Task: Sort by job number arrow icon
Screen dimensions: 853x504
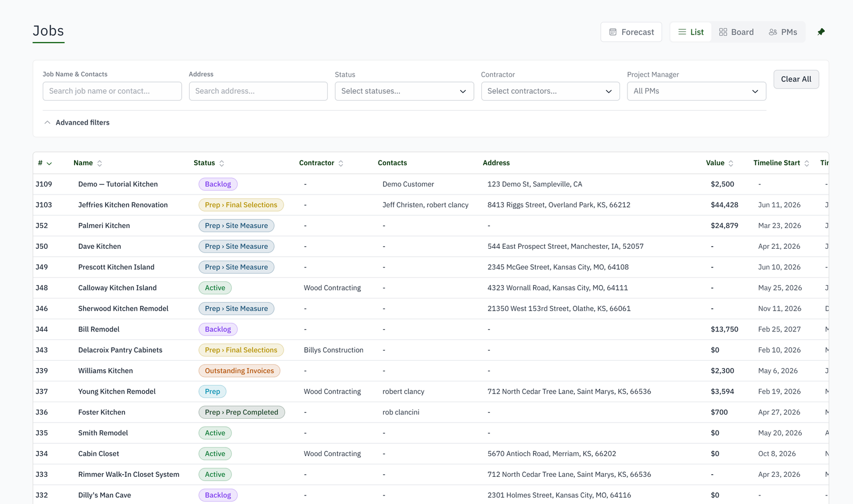Action: tap(49, 164)
